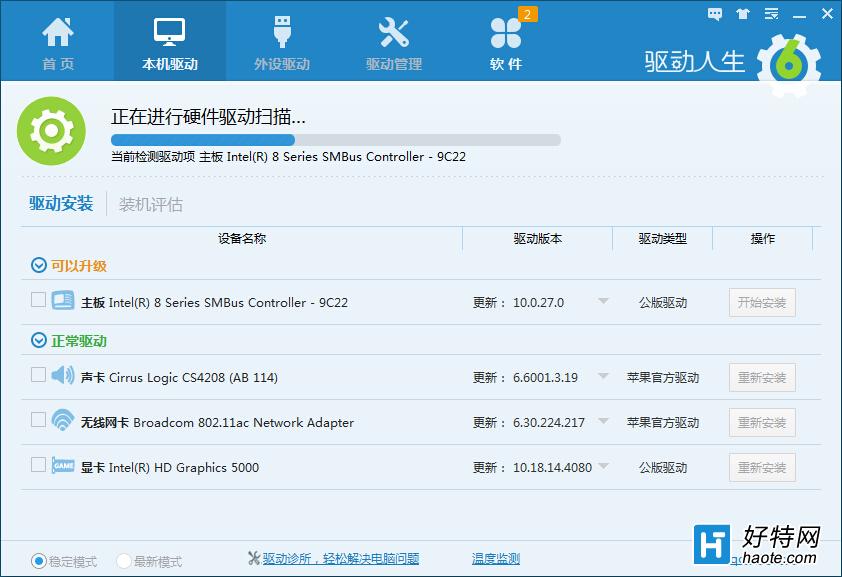
Task: Switch to 装机评估 sub-tab
Action: [151, 204]
